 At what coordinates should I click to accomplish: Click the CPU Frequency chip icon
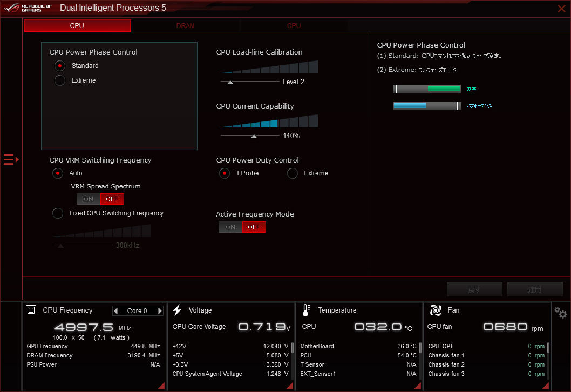(x=31, y=310)
